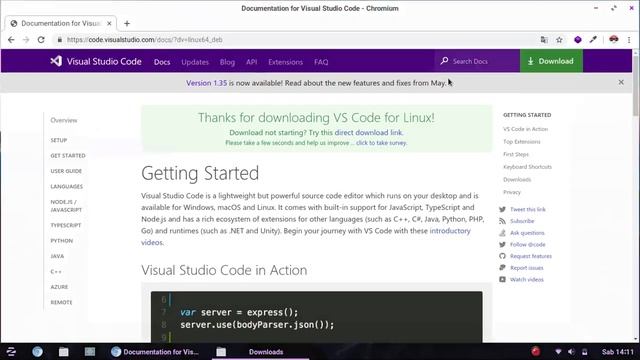Screen dimensions: 640x360
Task: Open the FAQ navigation item
Action: [x=321, y=62]
